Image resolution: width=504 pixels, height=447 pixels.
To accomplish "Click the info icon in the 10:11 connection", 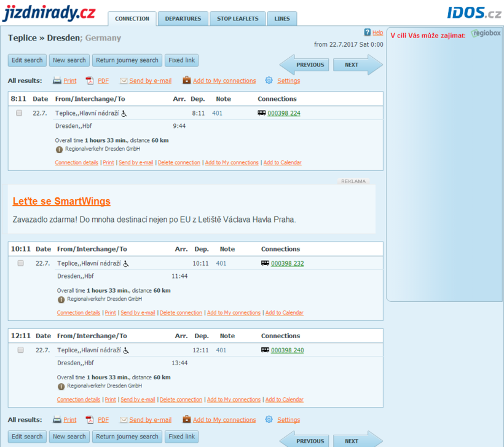I will pyautogui.click(x=61, y=299).
